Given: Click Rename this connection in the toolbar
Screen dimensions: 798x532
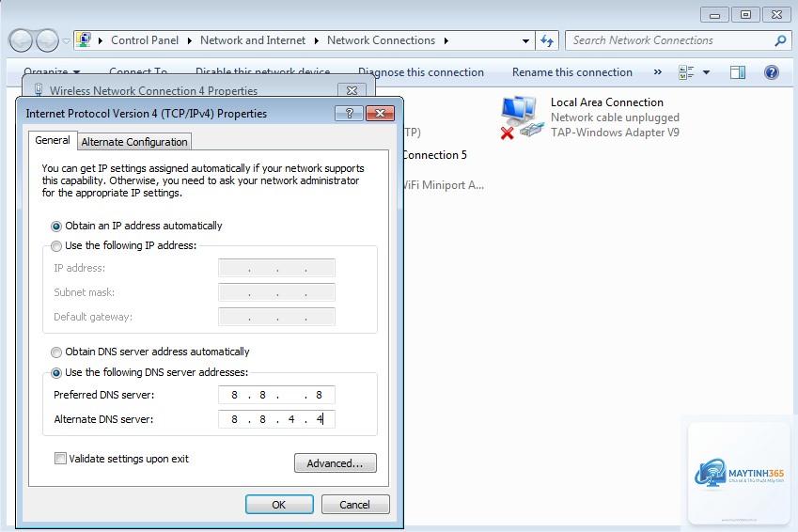Looking at the screenshot, I should coord(572,72).
